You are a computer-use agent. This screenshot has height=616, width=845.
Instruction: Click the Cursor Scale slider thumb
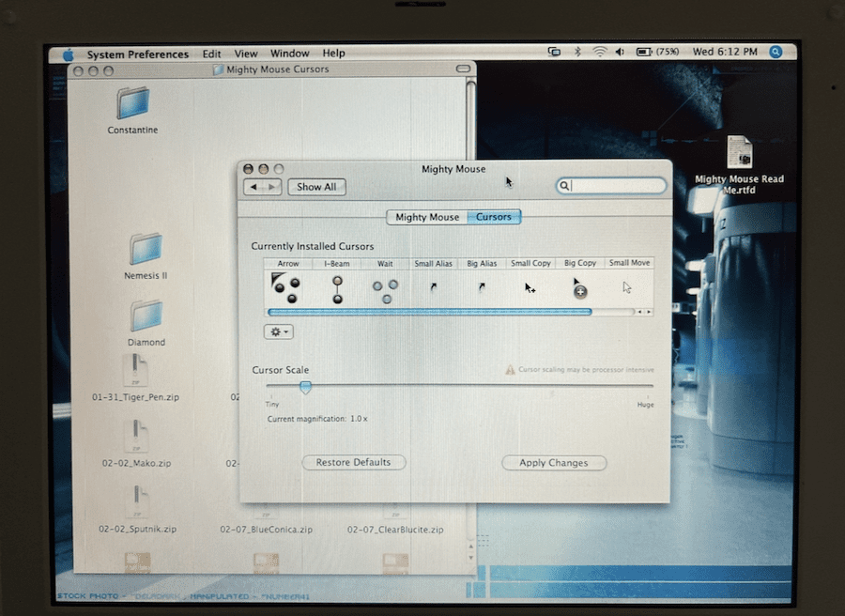(x=305, y=387)
